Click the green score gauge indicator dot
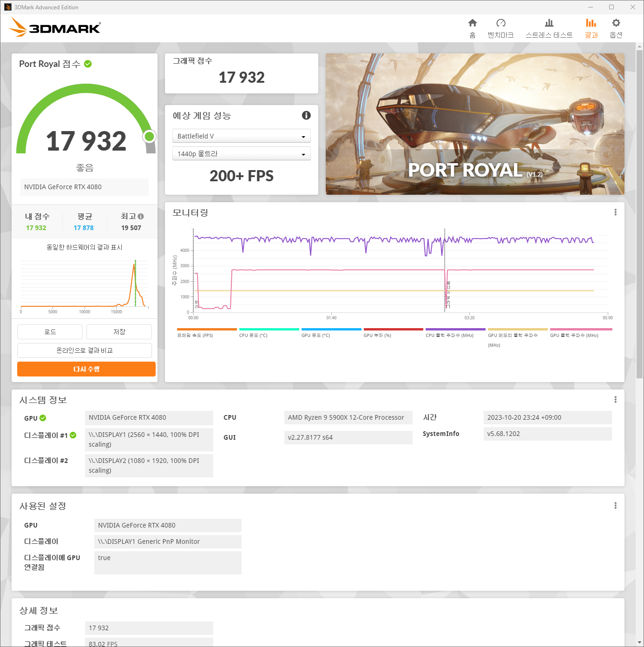 coord(149,136)
